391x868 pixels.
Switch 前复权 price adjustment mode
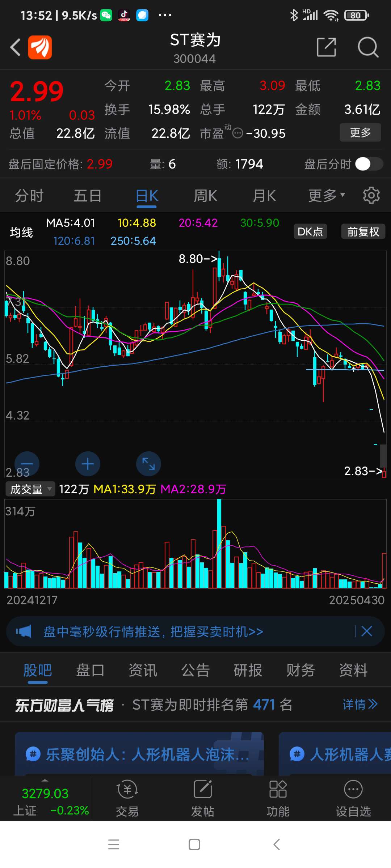(x=363, y=231)
